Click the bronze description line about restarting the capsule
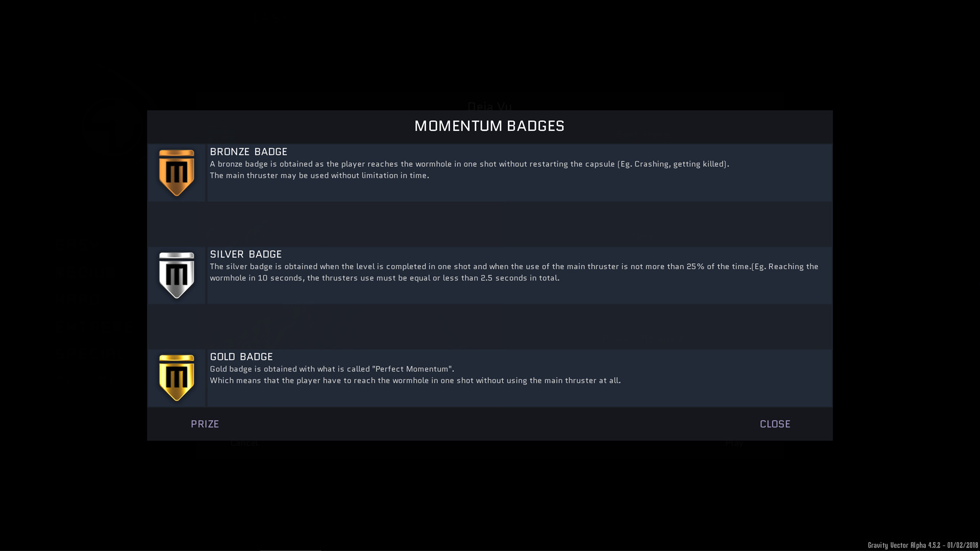 470,164
